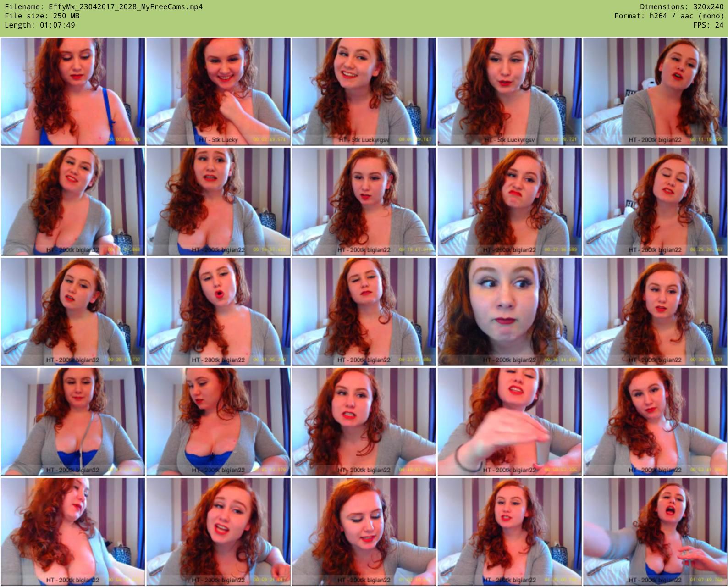This screenshot has width=728, height=587.
Task: Click the File size 250 MB label
Action: tap(42, 16)
